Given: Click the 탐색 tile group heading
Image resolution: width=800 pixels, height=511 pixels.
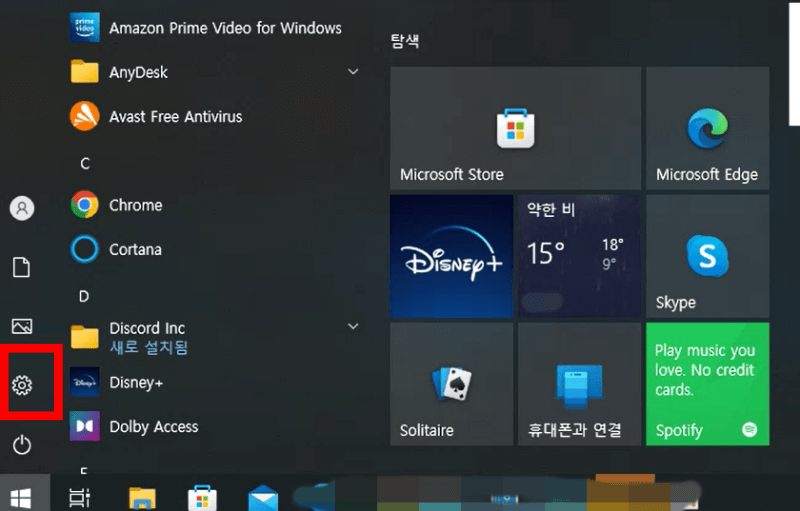Looking at the screenshot, I should 405,41.
